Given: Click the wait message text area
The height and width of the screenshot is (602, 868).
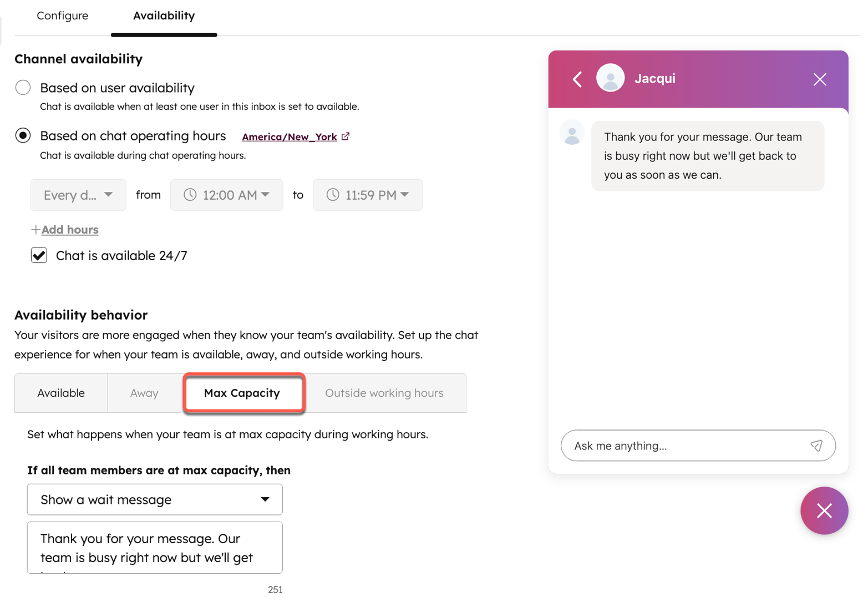Looking at the screenshot, I should click(155, 548).
